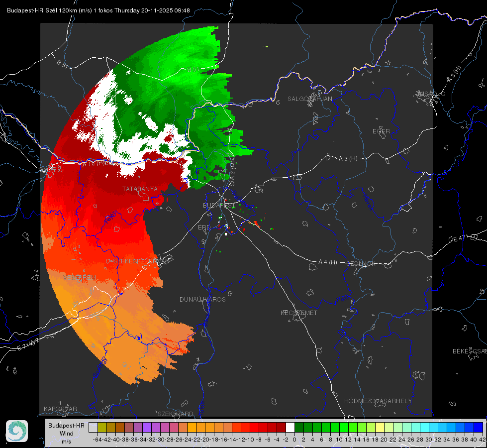Click the KAPOSVAR city label
The height and width of the screenshot is (448, 487).
click(60, 409)
